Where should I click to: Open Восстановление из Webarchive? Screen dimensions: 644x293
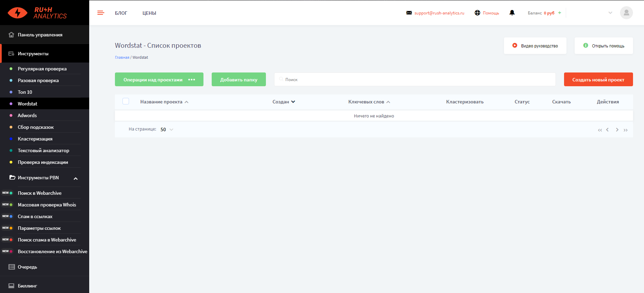click(x=52, y=251)
